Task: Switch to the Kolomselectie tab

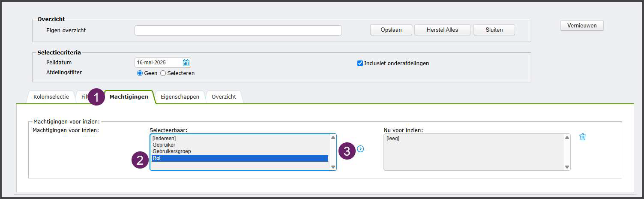Action: tap(51, 97)
